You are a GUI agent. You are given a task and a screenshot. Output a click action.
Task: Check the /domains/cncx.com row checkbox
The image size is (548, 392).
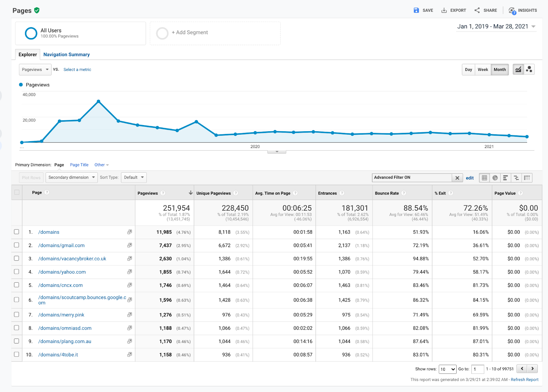tap(16, 285)
